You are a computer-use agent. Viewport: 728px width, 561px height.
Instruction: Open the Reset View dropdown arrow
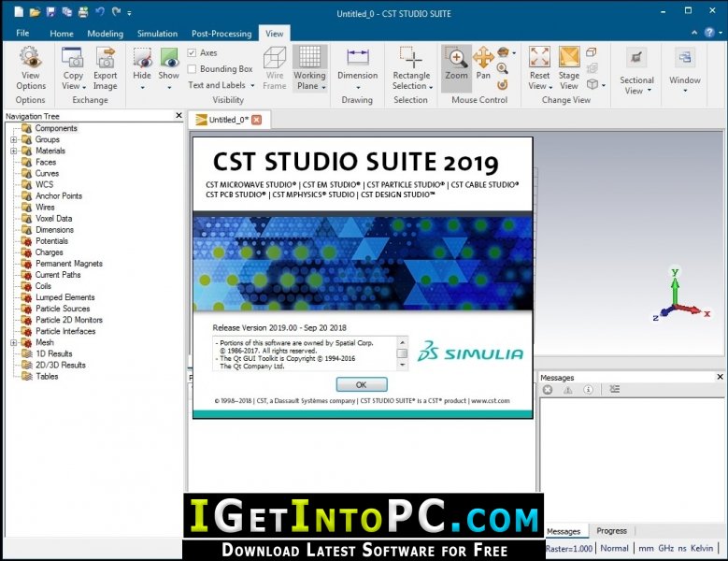(x=550, y=87)
